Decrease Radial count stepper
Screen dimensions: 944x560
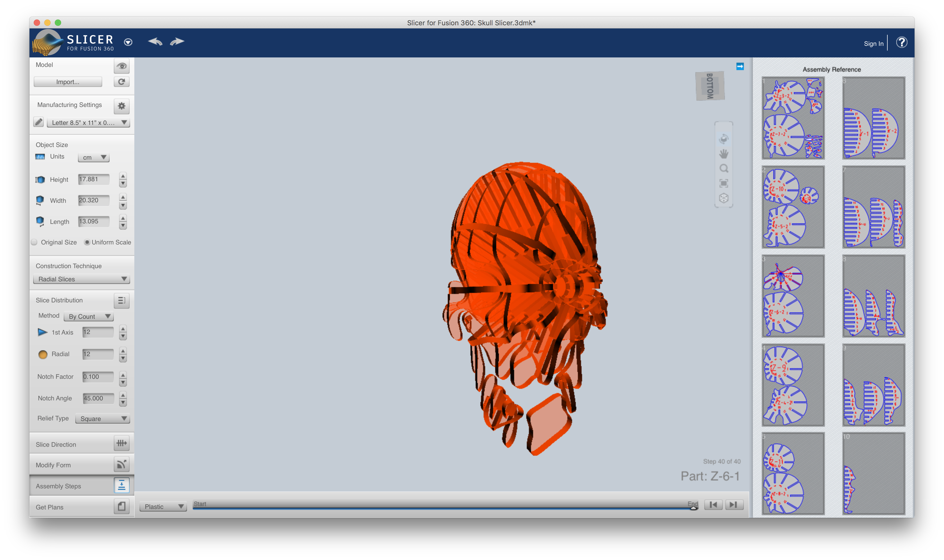pos(123,358)
